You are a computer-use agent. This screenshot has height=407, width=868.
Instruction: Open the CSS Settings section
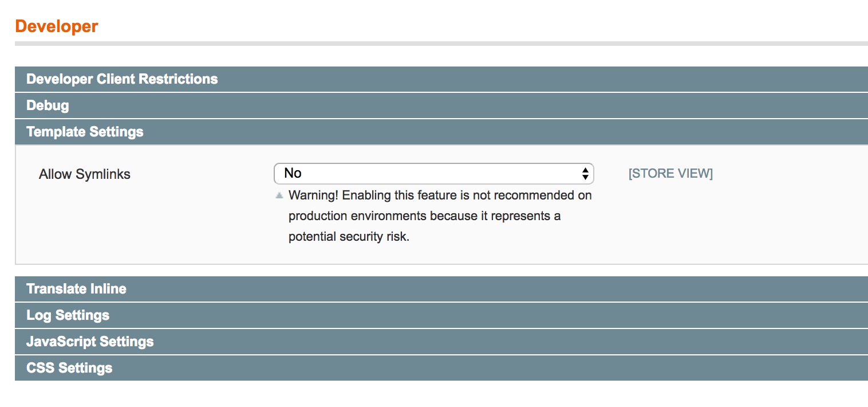tap(441, 368)
